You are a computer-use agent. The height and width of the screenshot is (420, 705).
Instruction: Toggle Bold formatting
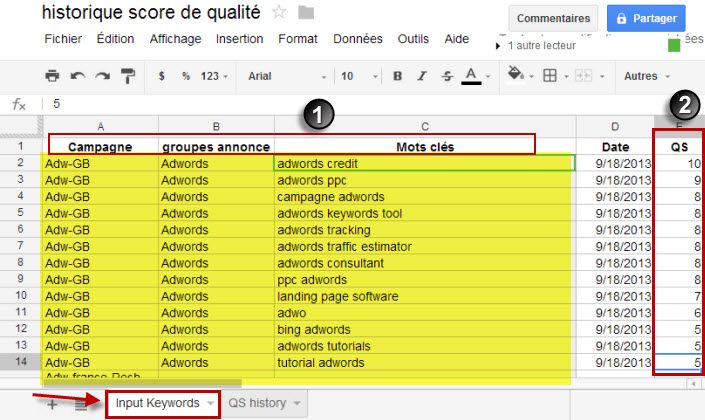(397, 76)
